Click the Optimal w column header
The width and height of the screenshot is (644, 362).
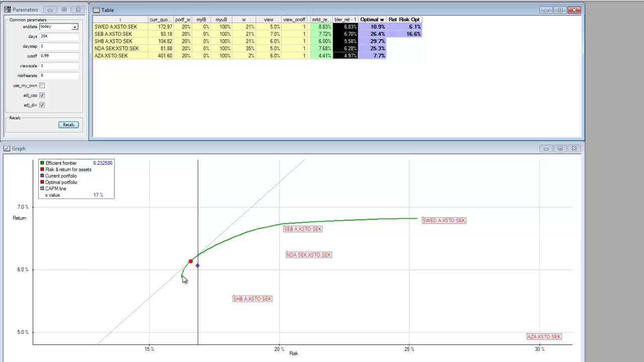pyautogui.click(x=372, y=20)
